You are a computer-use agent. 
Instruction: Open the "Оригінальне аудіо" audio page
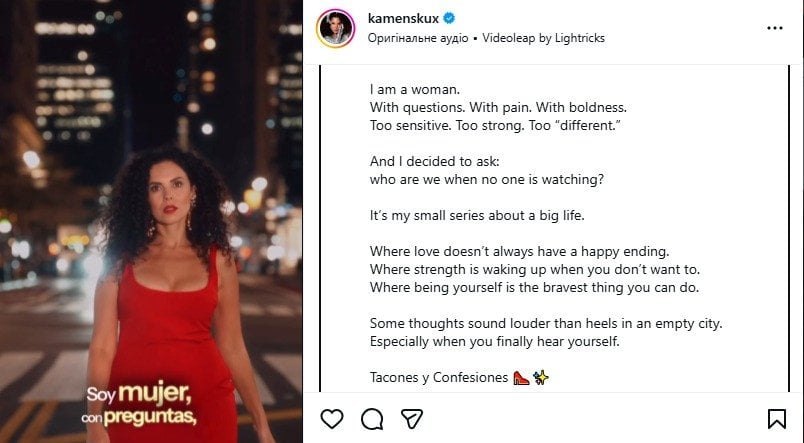[x=417, y=38]
